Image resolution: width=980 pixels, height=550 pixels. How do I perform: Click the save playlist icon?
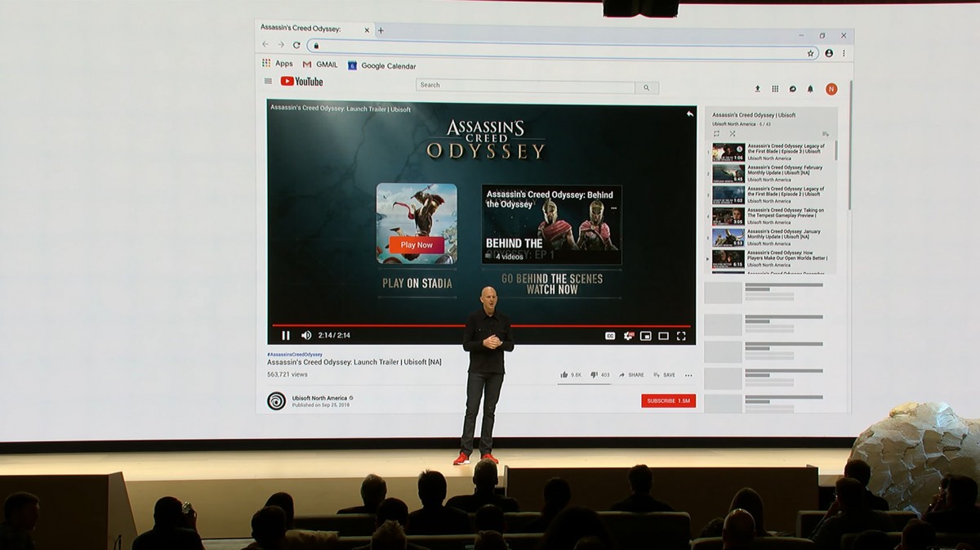(x=826, y=134)
